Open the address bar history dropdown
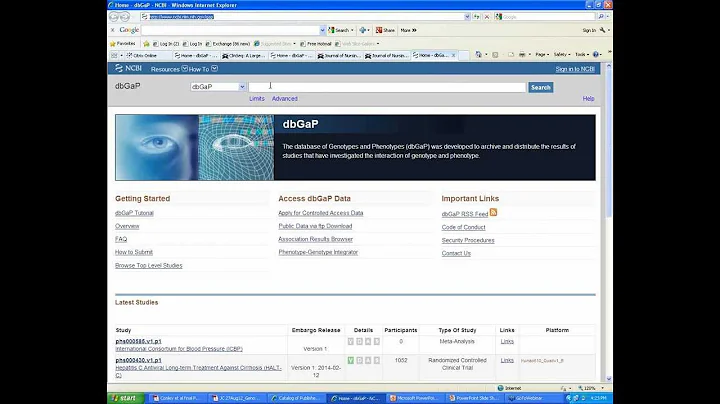This screenshot has height=404, width=720. click(x=467, y=17)
